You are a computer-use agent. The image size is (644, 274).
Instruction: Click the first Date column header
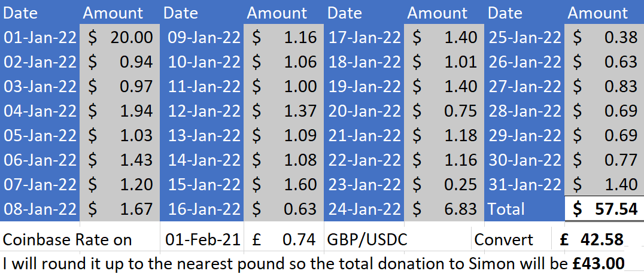click(40, 13)
